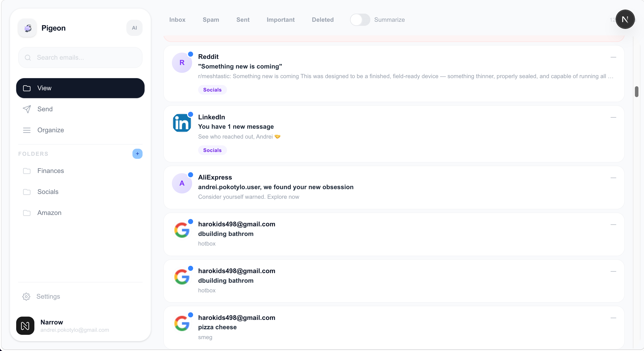
Task: Click the AliExpress 'A' sender avatar
Action: pos(182,183)
